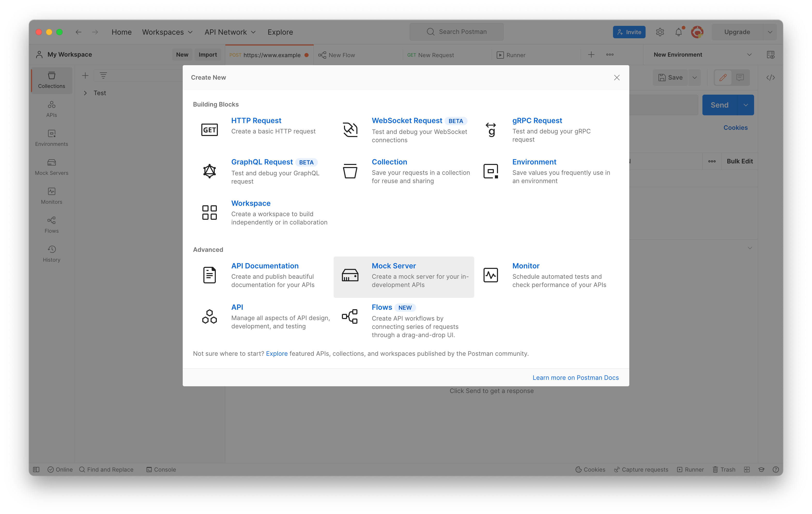This screenshot has height=514, width=812.
Task: Click the HTTP Request link
Action: click(x=256, y=120)
